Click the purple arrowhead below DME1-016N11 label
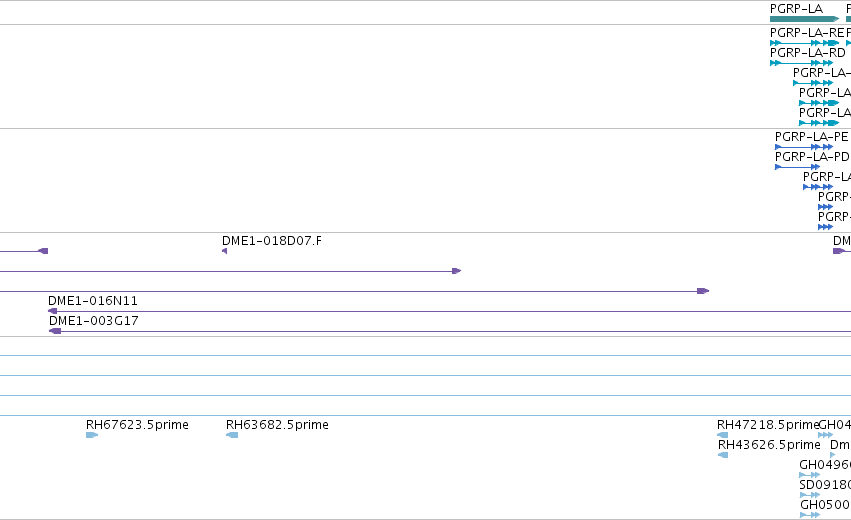The width and height of the screenshot is (851, 520). pyautogui.click(x=53, y=311)
